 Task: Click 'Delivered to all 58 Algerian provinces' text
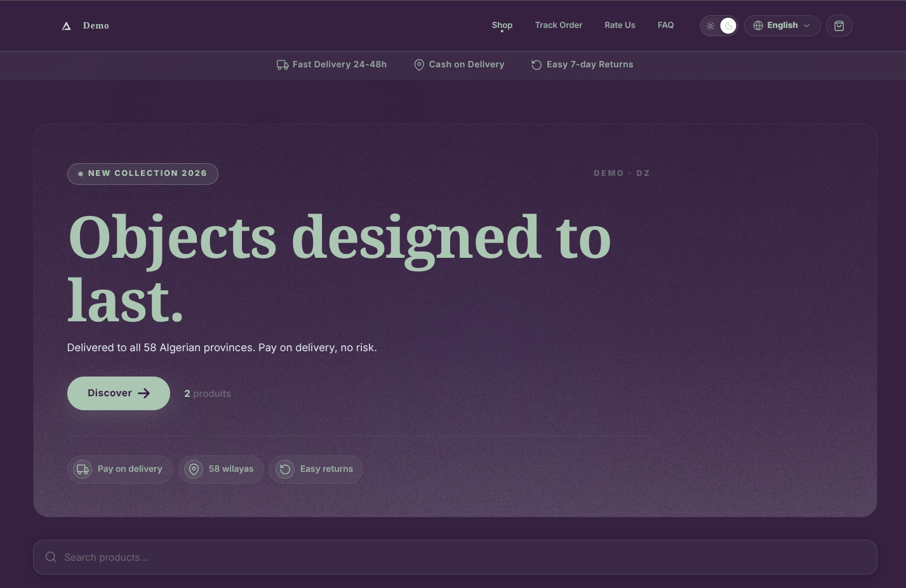(161, 348)
